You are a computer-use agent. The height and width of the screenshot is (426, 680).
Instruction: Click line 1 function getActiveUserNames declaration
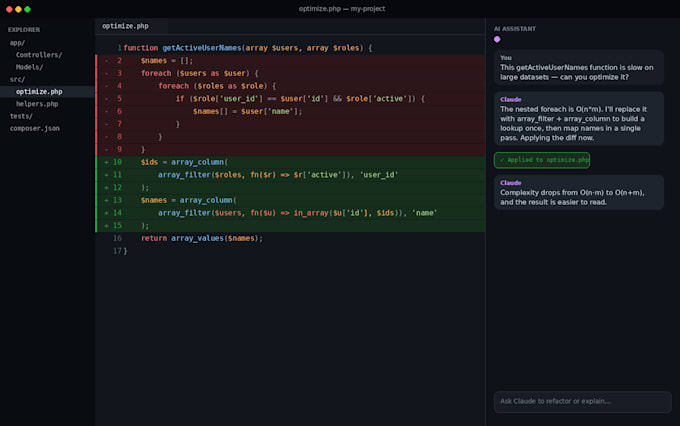[290, 48]
